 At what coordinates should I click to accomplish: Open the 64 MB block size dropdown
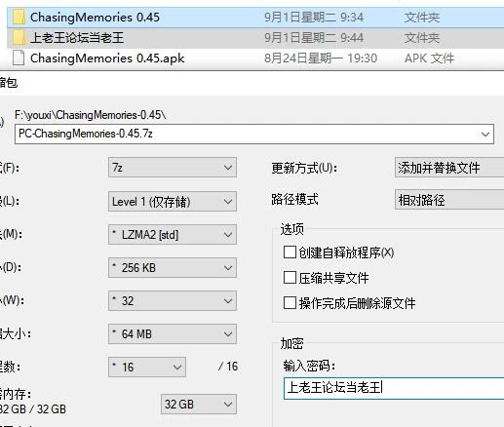pyautogui.click(x=173, y=334)
